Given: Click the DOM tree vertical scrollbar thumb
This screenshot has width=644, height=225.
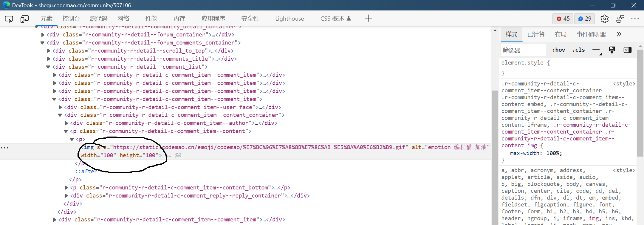Looking at the screenshot, I should coord(495,157).
